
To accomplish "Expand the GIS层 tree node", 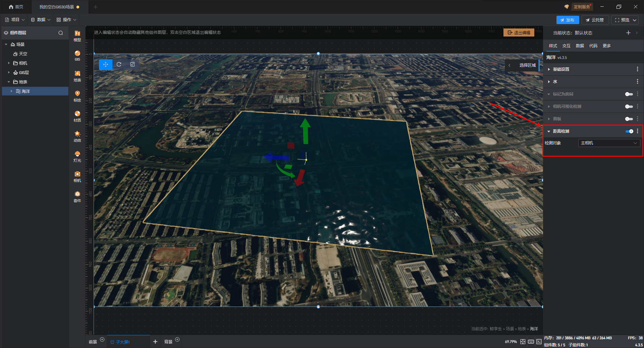I will click(x=9, y=72).
